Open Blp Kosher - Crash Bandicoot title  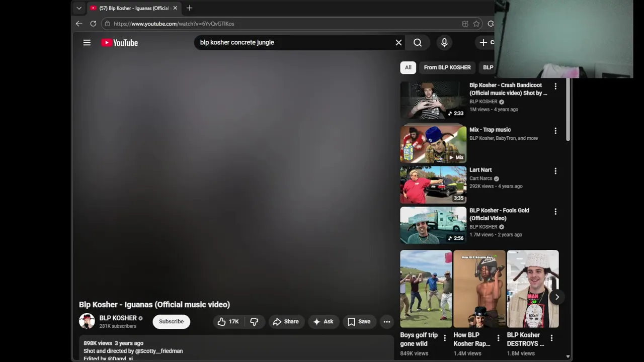pyautogui.click(x=508, y=89)
